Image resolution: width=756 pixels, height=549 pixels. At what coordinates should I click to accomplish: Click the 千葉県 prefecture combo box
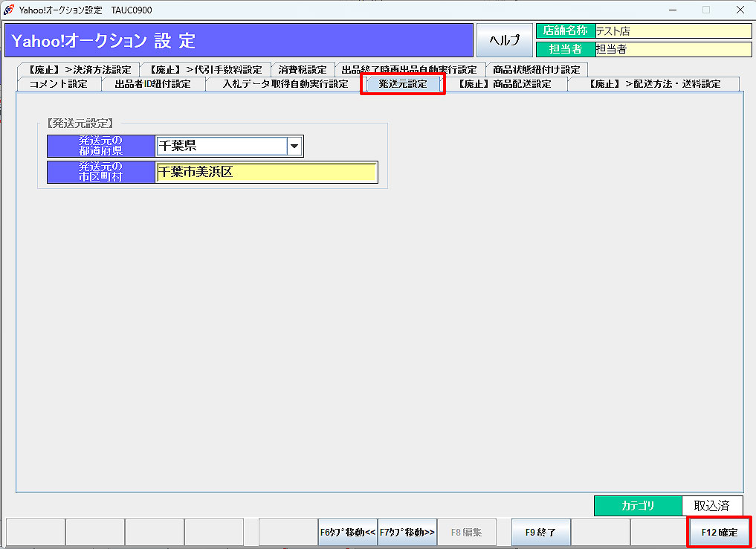point(222,147)
